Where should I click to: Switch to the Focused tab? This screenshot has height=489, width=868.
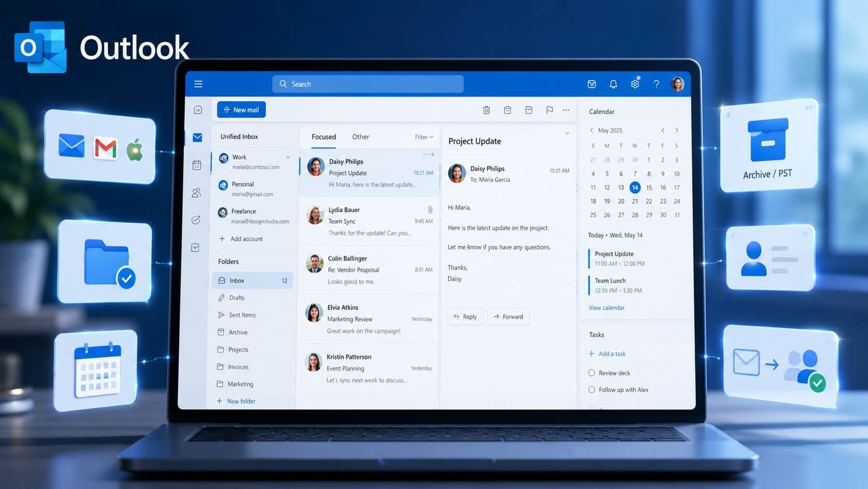324,137
